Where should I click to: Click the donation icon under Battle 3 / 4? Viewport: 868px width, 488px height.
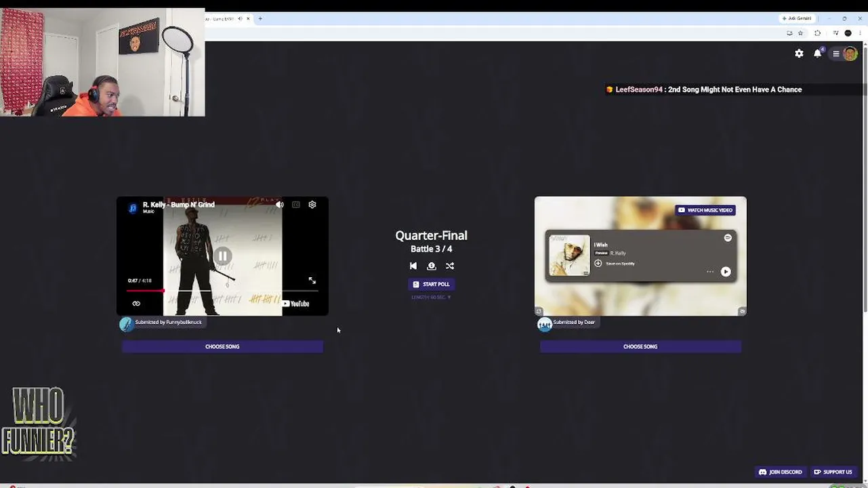[432, 266]
